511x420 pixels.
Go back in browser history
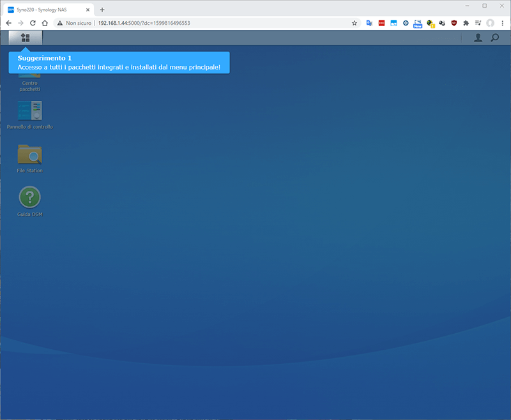click(x=9, y=23)
